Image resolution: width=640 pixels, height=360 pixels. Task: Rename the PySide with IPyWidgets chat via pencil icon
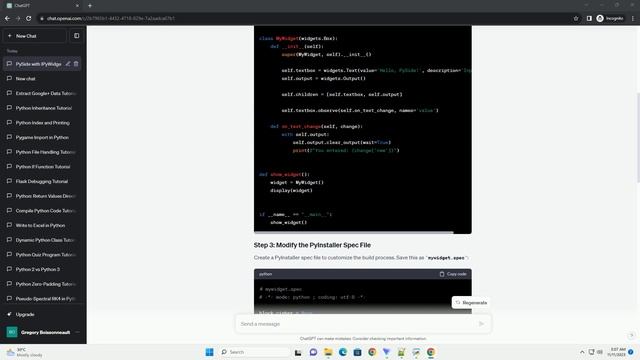click(x=68, y=64)
